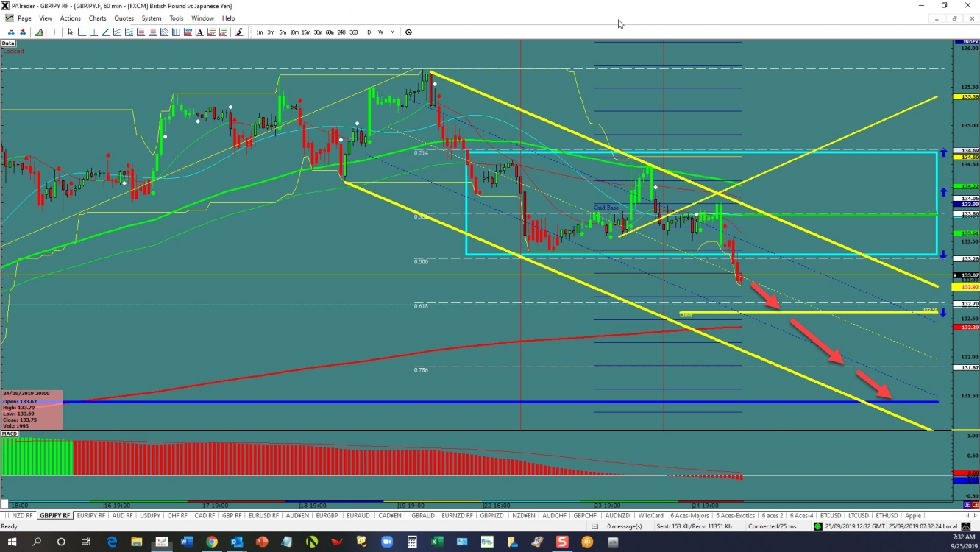The image size is (980, 552).
Task: Open Microsoft Edge from the taskbar
Action: pos(112,542)
